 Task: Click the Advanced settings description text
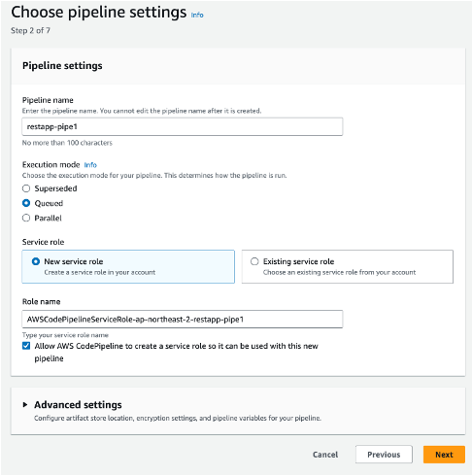tap(178, 418)
